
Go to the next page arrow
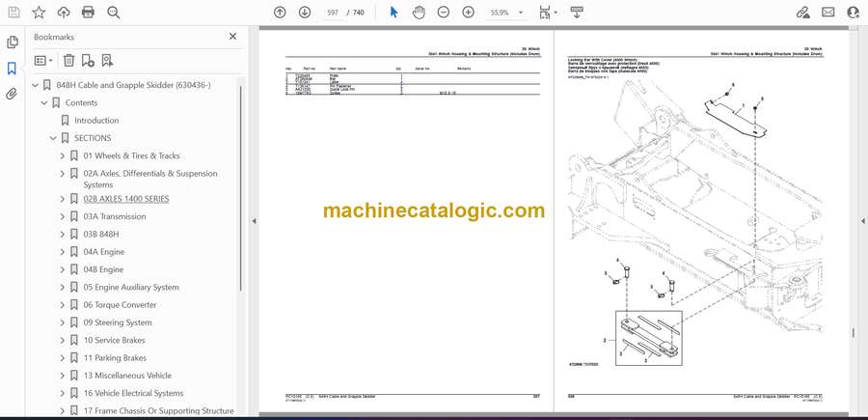point(305,13)
